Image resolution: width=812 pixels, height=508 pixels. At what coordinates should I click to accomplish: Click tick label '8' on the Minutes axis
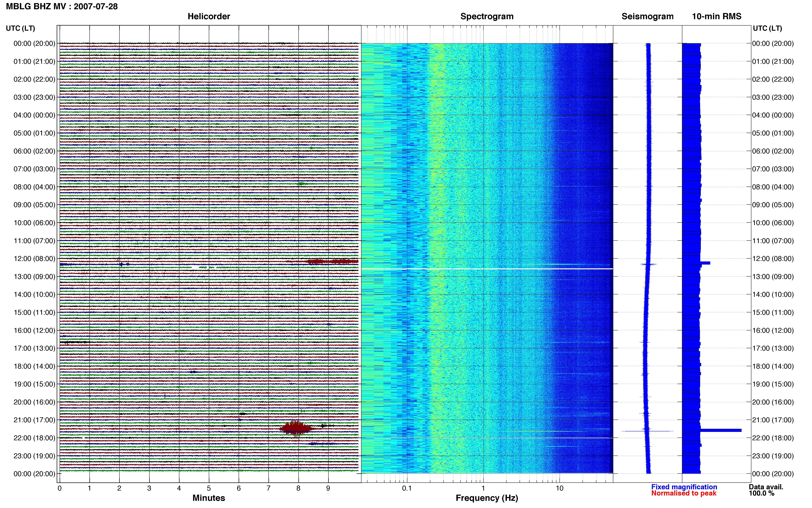pyautogui.click(x=298, y=488)
